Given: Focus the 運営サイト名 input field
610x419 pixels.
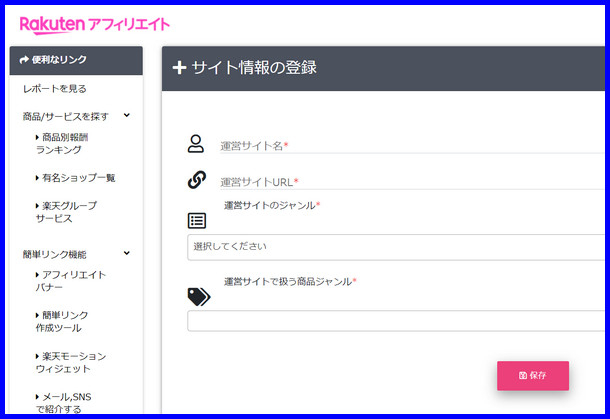Looking at the screenshot, I should coord(412,146).
